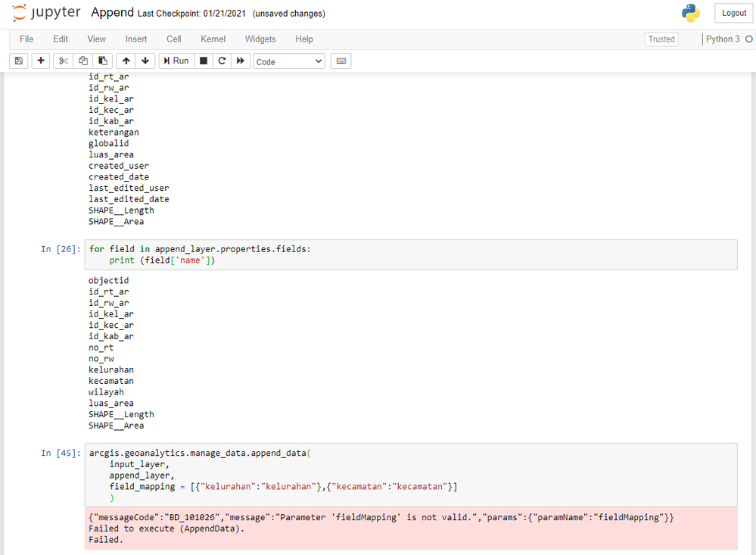Open the Help menu
Screen dimensions: 756x555
click(304, 39)
